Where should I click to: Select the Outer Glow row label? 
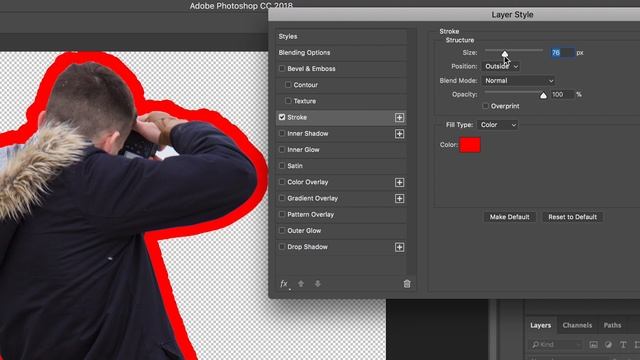coord(304,231)
